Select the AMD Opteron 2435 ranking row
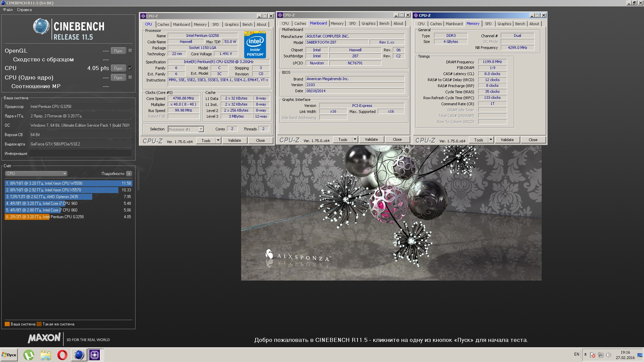The width and height of the screenshot is (644, 362). [x=68, y=197]
